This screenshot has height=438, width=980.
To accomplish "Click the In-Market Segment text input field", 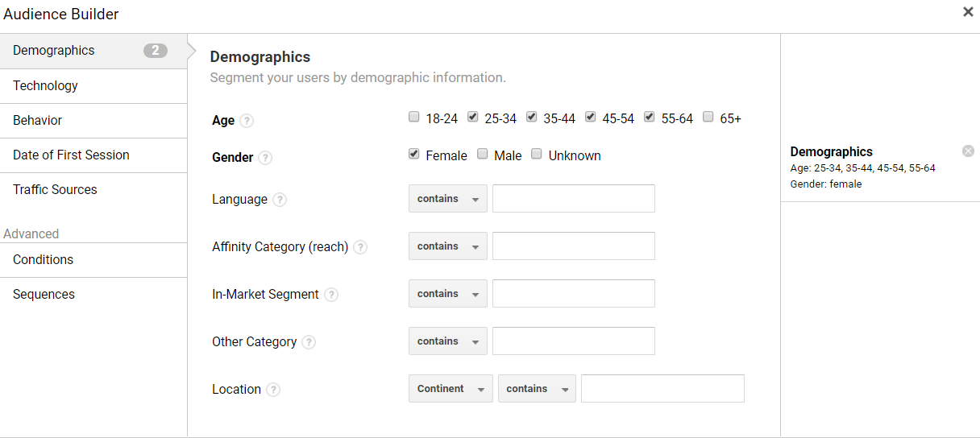I will [574, 294].
